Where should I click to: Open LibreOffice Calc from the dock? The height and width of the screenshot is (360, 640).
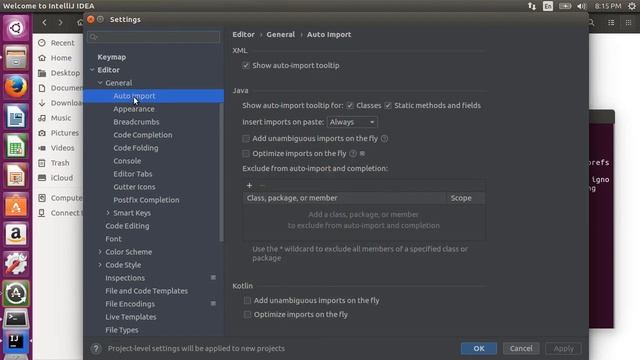16,147
